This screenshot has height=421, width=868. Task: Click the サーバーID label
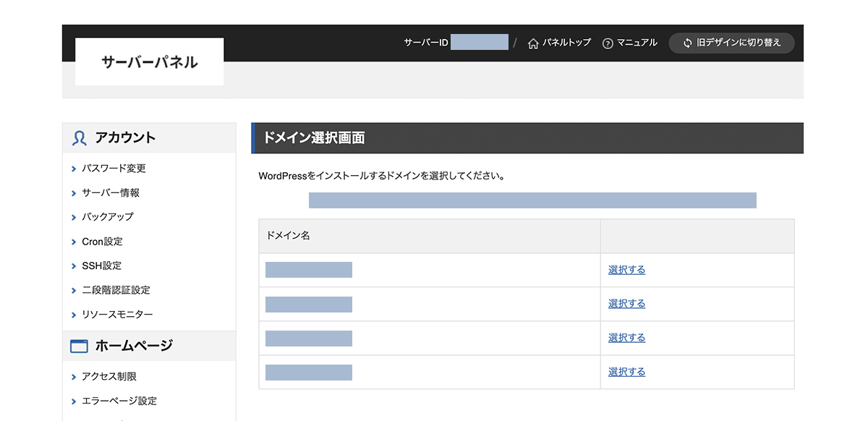[x=426, y=43]
